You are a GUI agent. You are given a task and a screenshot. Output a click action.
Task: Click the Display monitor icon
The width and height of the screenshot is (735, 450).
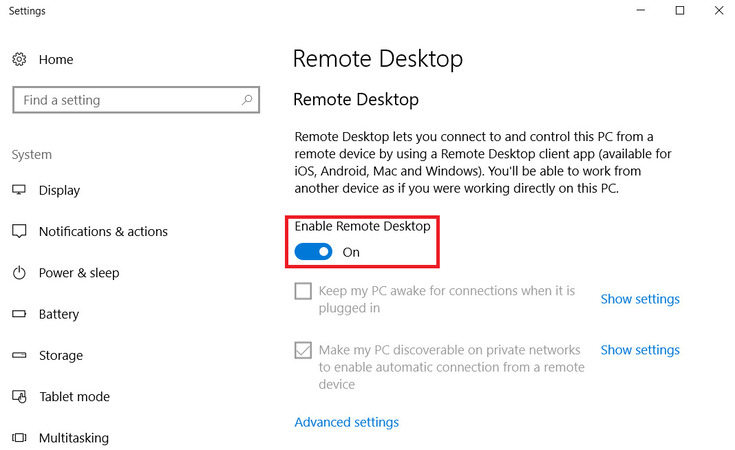(x=19, y=190)
